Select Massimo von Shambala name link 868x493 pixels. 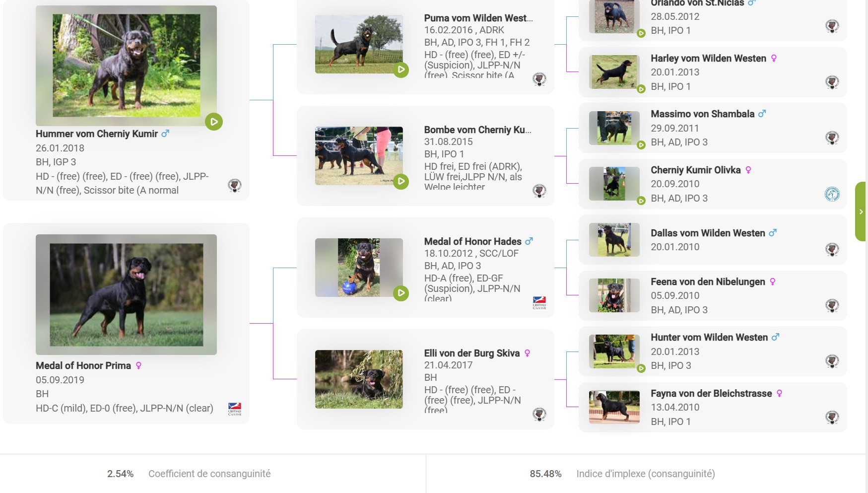[702, 114]
